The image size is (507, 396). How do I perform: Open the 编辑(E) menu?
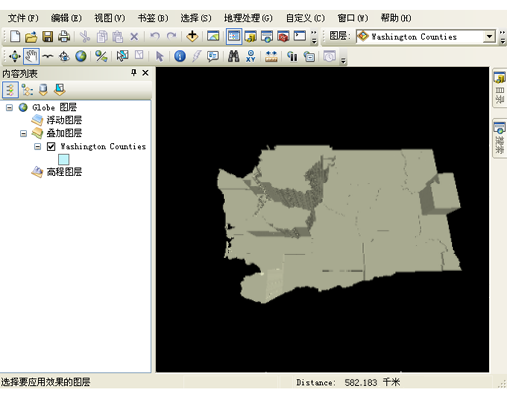tap(66, 18)
